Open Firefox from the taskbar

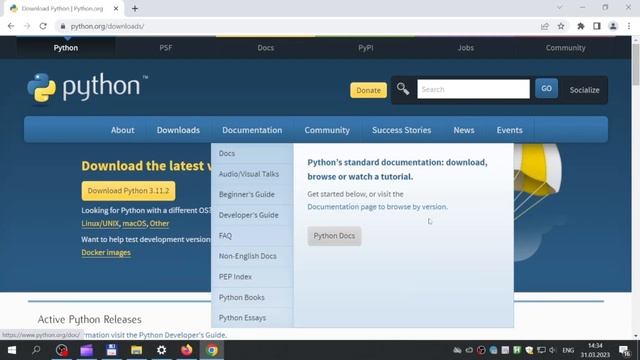[187, 350]
